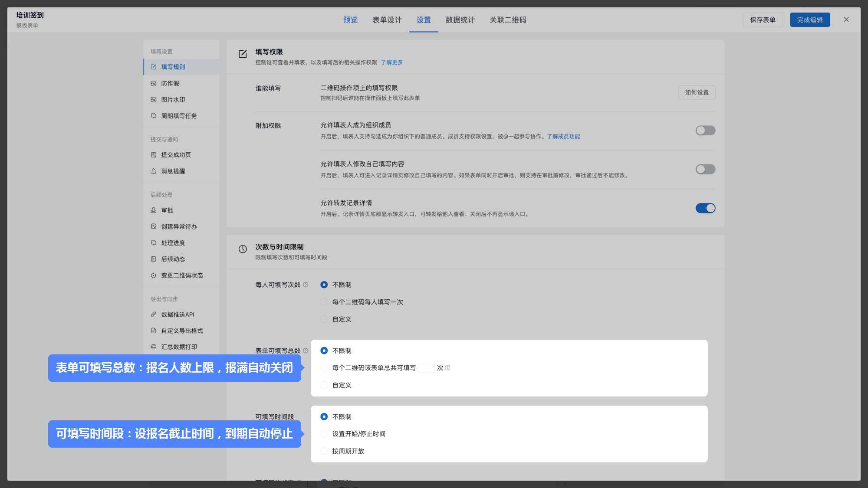
Task: Open the 了解更多 link
Action: (x=392, y=62)
